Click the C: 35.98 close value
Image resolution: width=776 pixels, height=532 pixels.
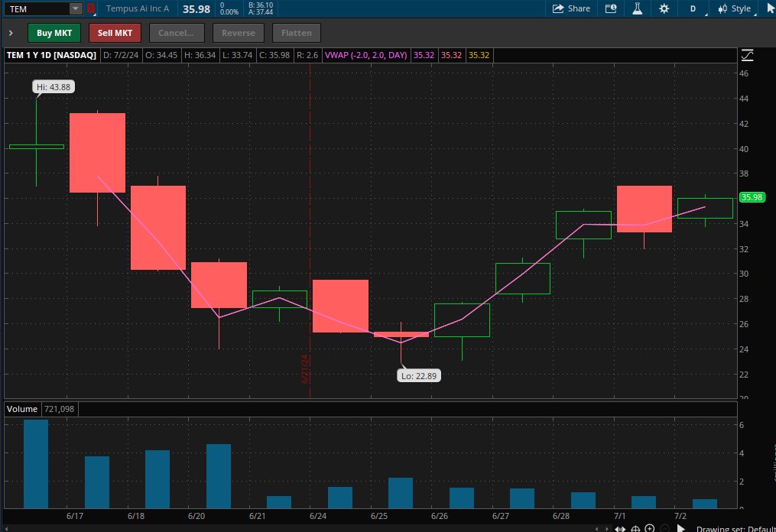[274, 55]
